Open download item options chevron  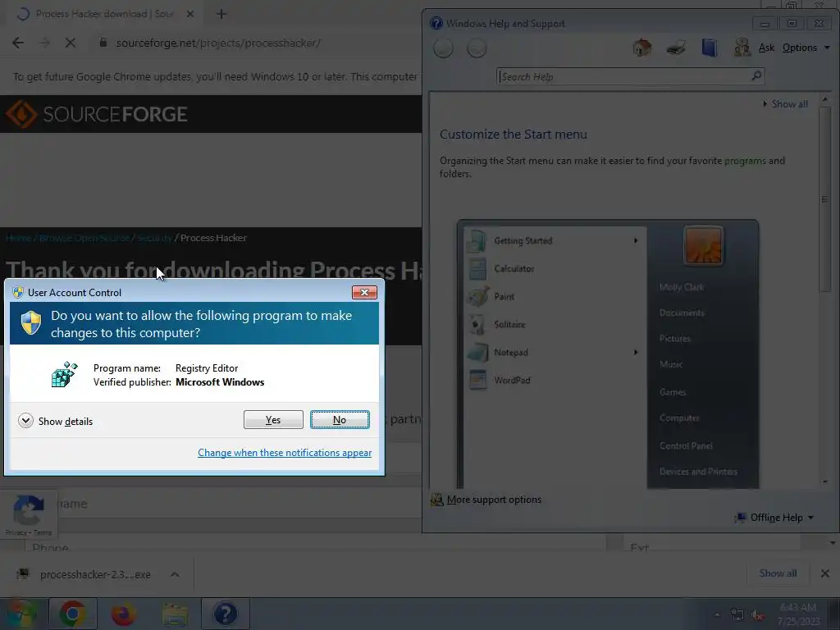click(175, 574)
